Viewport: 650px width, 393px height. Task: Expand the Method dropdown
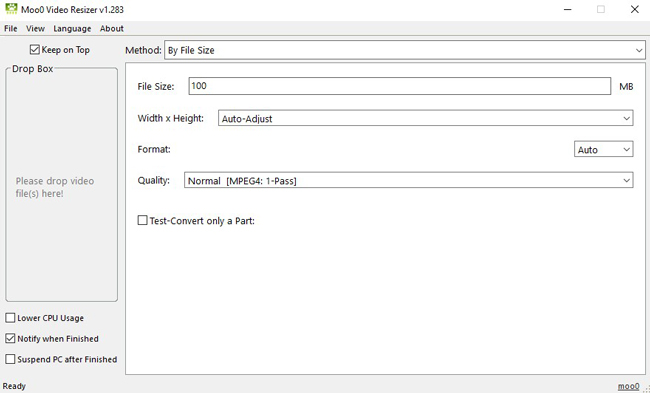pos(405,50)
